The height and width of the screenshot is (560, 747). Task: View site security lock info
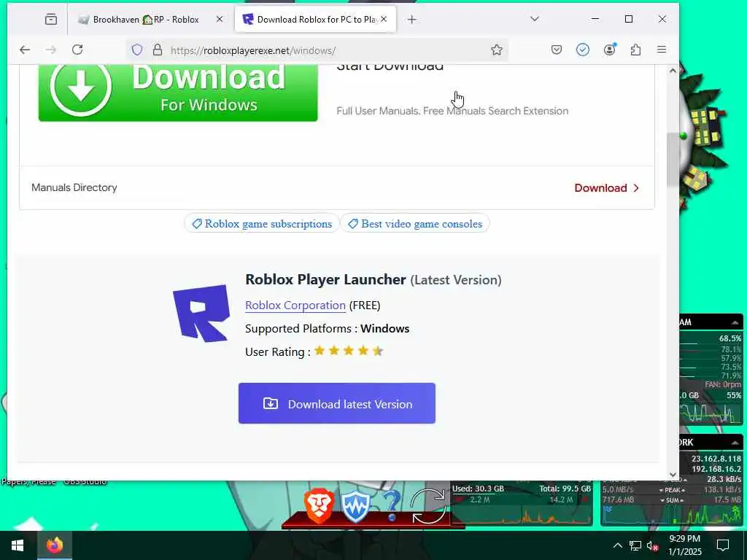click(158, 50)
